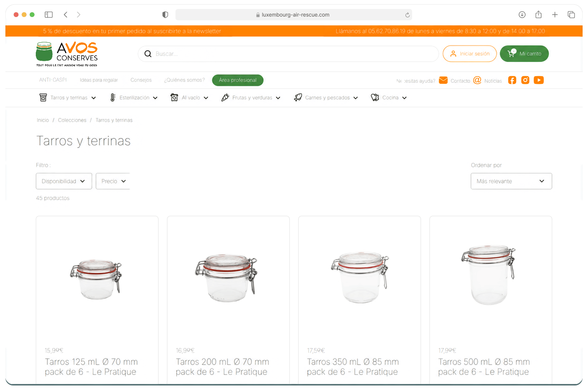
Task: Open the ¿Quiénes somos? menu item
Action: [x=184, y=80]
